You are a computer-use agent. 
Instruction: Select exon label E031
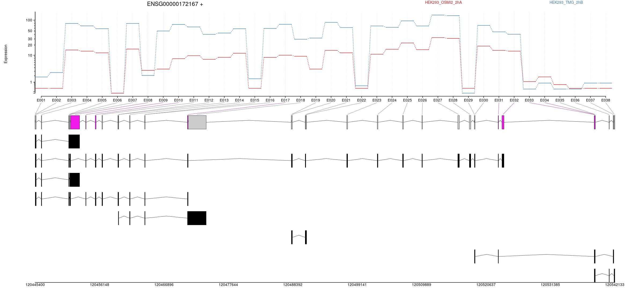pos(499,100)
